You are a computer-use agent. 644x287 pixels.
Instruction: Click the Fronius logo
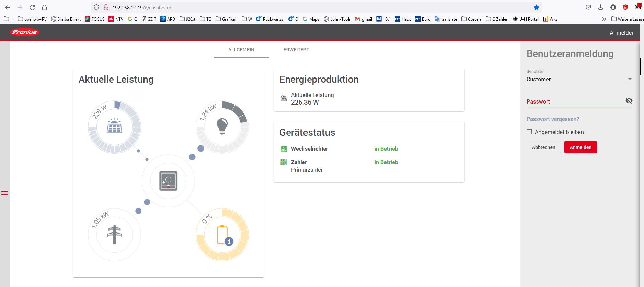pos(25,32)
